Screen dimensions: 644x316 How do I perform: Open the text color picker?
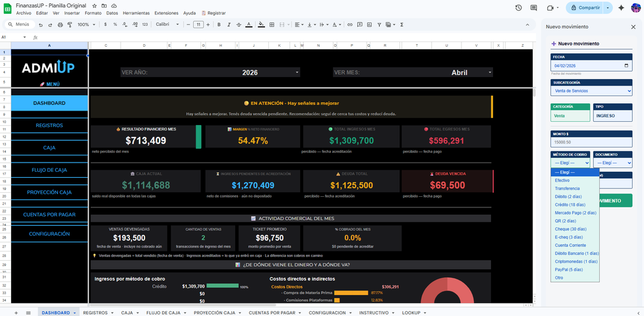(x=248, y=24)
